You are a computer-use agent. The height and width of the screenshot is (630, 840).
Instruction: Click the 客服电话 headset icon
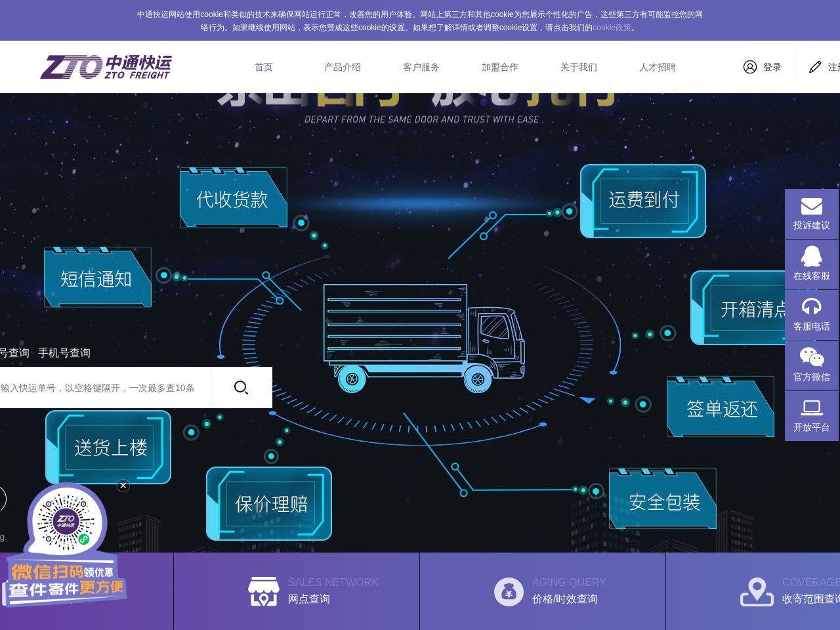(811, 307)
